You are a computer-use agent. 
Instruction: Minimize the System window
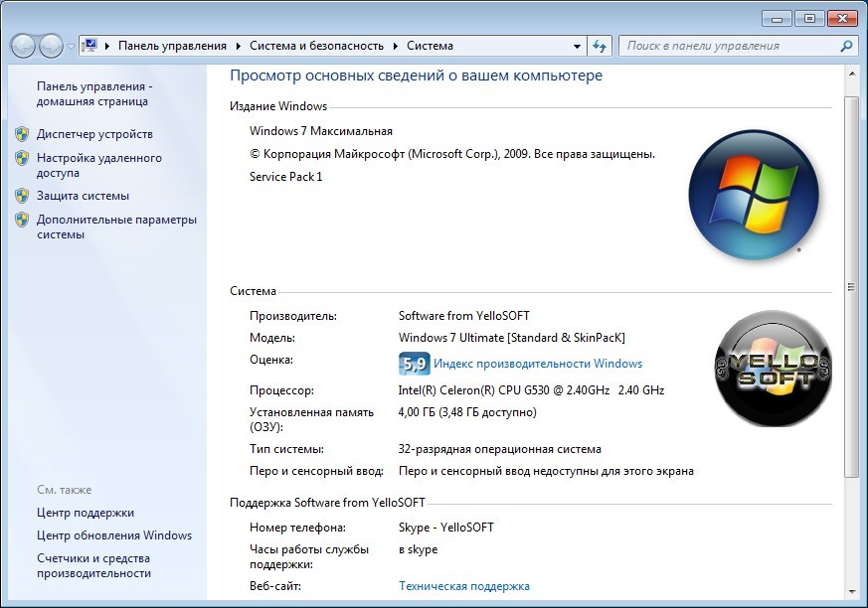(777, 19)
